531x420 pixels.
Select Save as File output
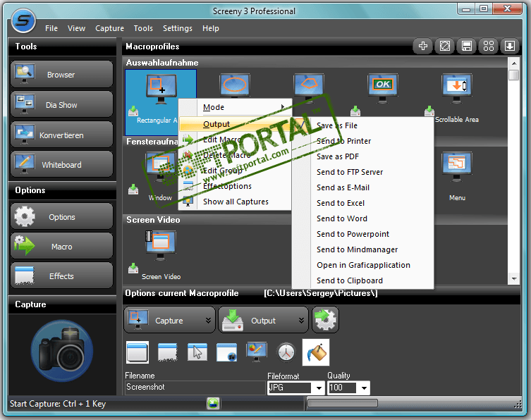(362, 125)
